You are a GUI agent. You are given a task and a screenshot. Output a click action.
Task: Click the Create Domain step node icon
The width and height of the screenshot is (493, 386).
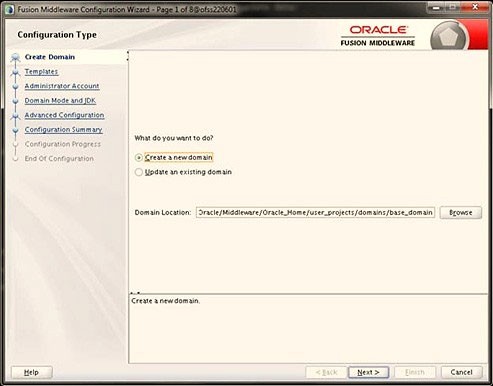15,58
